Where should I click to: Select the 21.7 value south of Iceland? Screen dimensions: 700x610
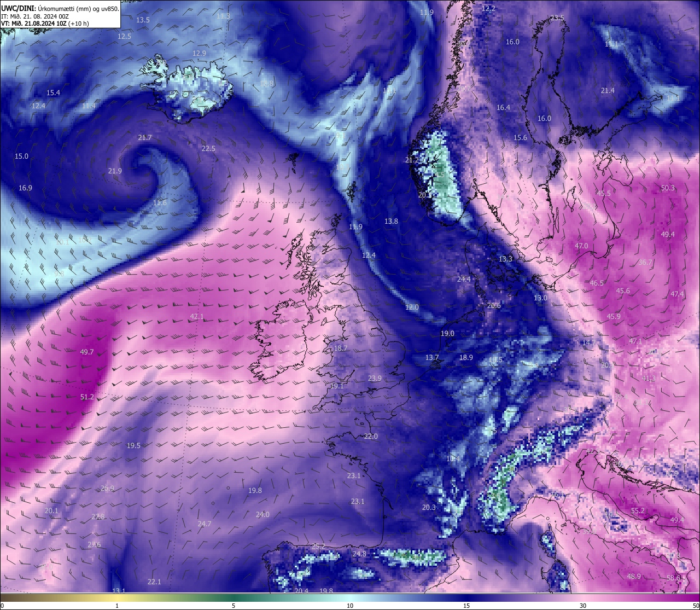pyautogui.click(x=145, y=137)
